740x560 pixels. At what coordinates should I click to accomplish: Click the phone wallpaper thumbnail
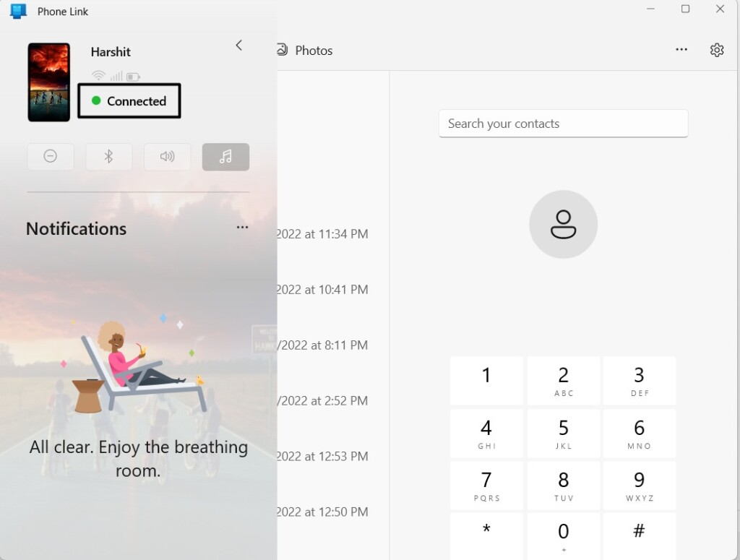tap(49, 82)
